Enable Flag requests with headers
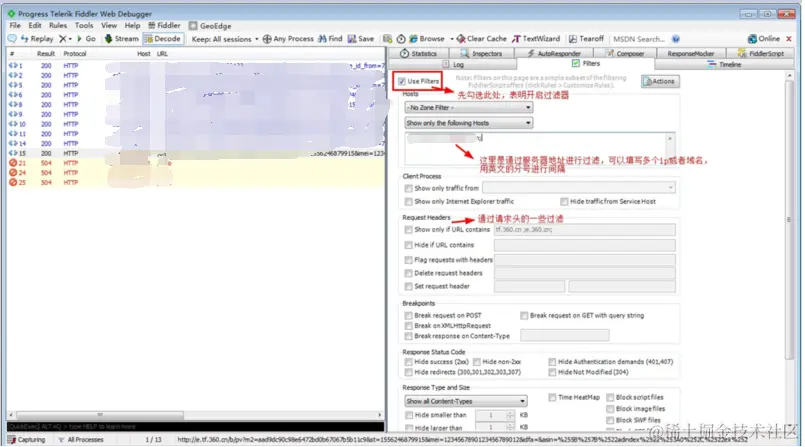Viewport: 805px width, 447px height. click(x=409, y=260)
